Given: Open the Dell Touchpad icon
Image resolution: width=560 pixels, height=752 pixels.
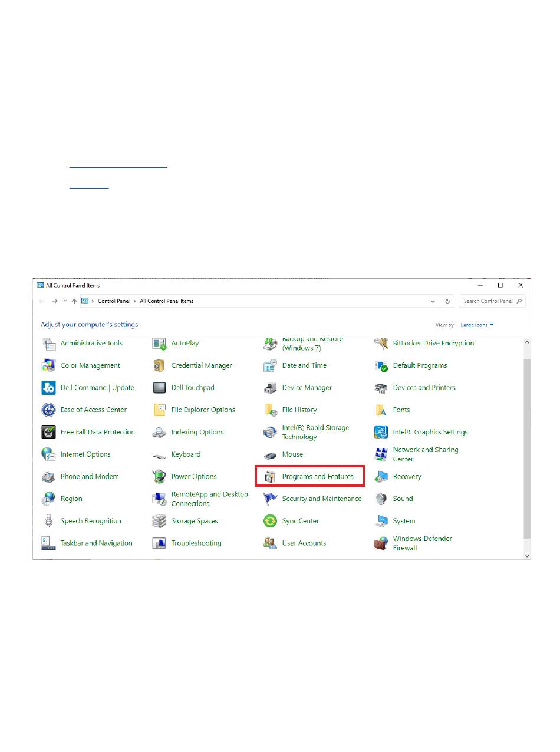Looking at the screenshot, I should pyautogui.click(x=159, y=388).
